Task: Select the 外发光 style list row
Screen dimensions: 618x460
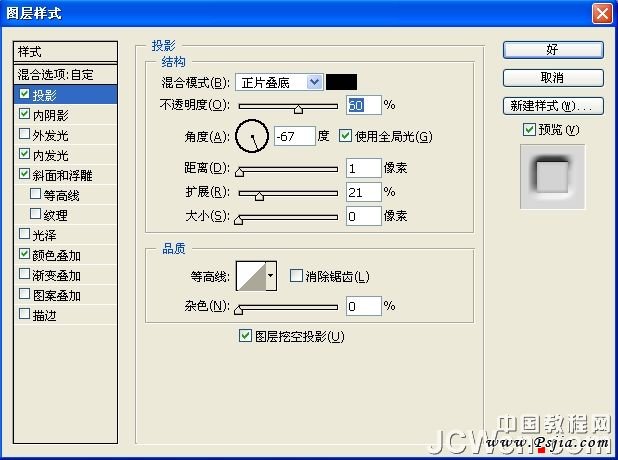Action: pyautogui.click(x=65, y=135)
